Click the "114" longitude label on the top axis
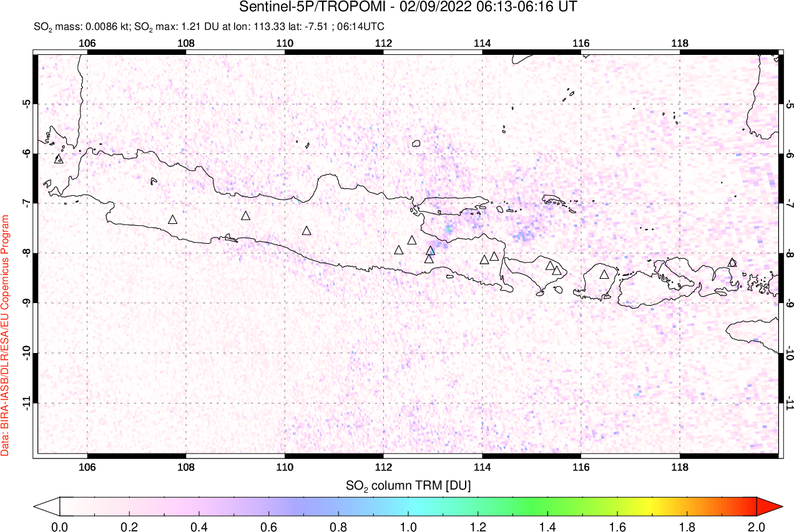This screenshot has width=794, height=532. (482, 43)
